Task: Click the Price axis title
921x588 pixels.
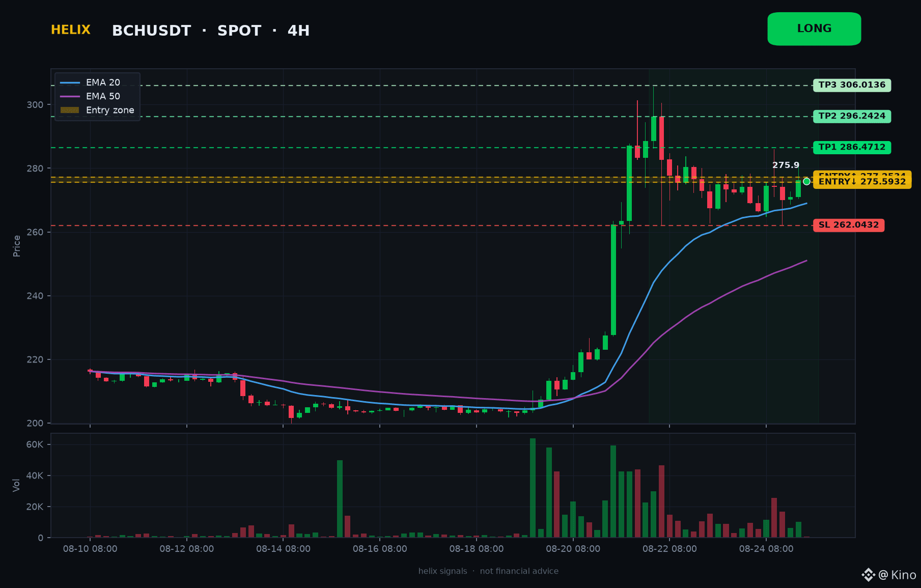Action: click(x=17, y=246)
